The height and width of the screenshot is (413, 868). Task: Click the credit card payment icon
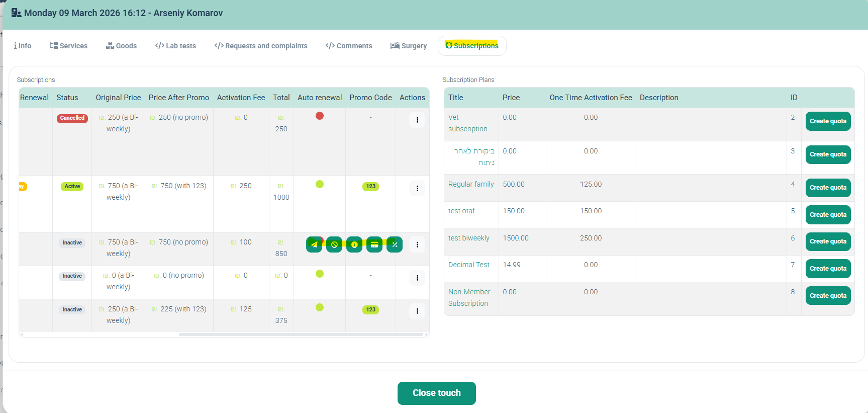tap(374, 244)
